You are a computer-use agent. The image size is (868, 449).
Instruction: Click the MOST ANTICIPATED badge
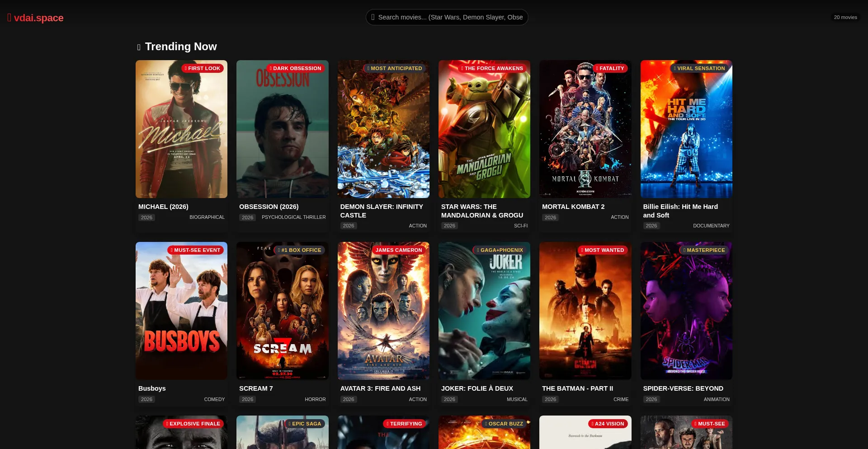coord(395,68)
